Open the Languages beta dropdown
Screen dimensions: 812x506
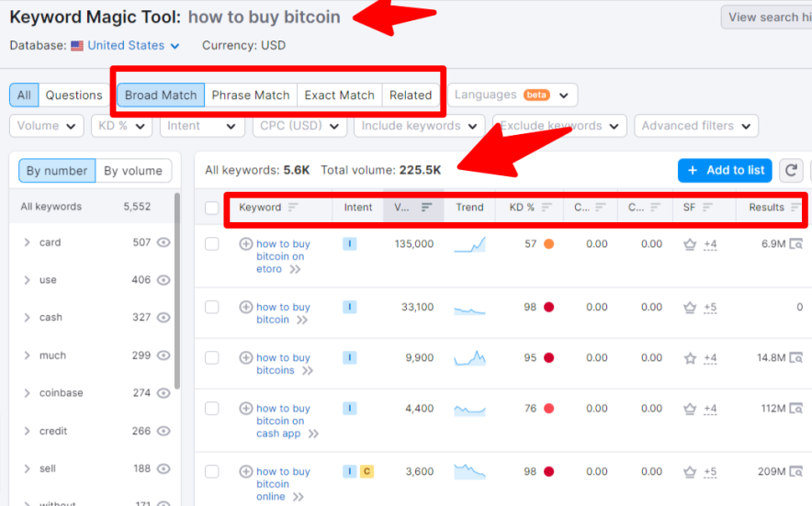pyautogui.click(x=513, y=96)
